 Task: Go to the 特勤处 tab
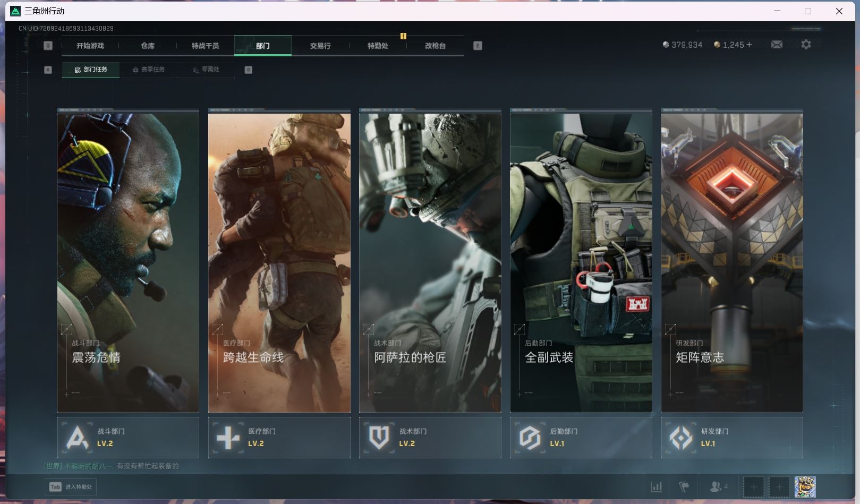point(378,46)
